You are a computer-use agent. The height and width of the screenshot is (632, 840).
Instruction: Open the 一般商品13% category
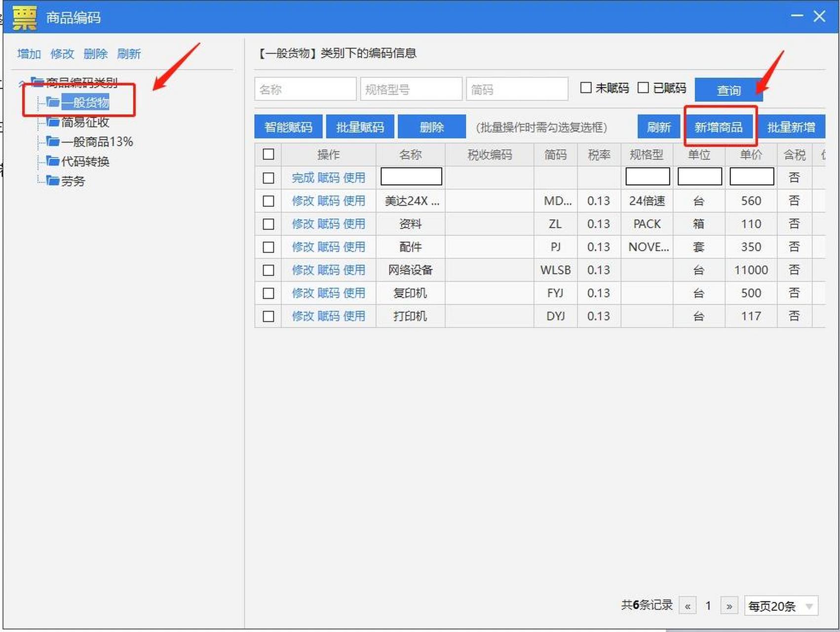tap(97, 142)
